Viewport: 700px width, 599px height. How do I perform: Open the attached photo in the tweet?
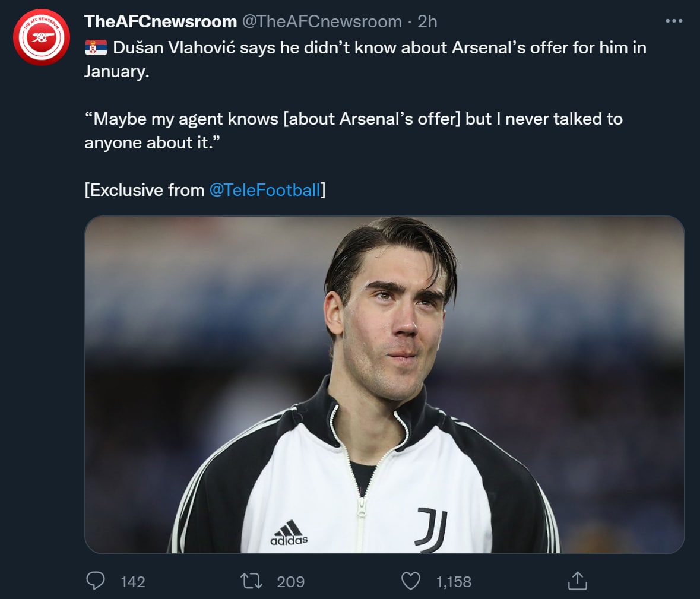[x=384, y=385]
